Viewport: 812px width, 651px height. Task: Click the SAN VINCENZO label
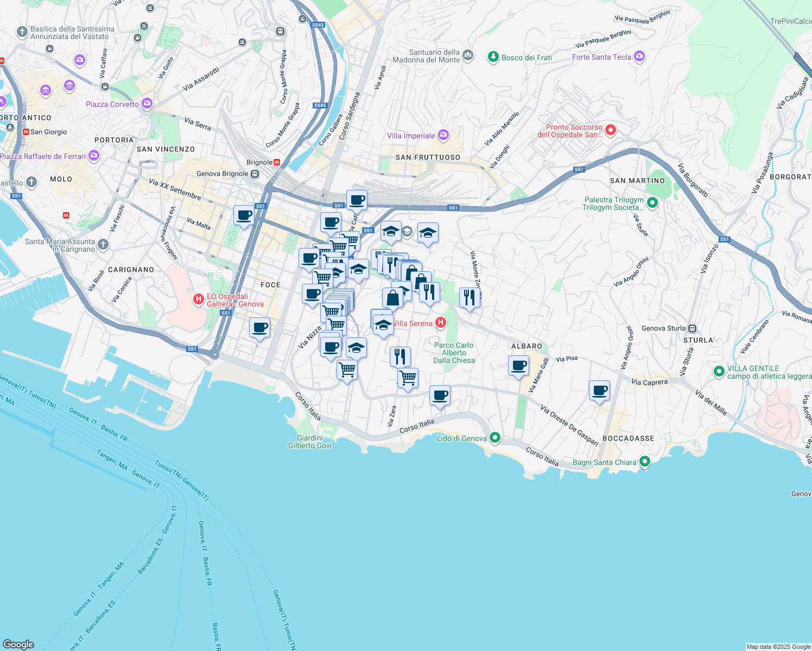tap(166, 149)
